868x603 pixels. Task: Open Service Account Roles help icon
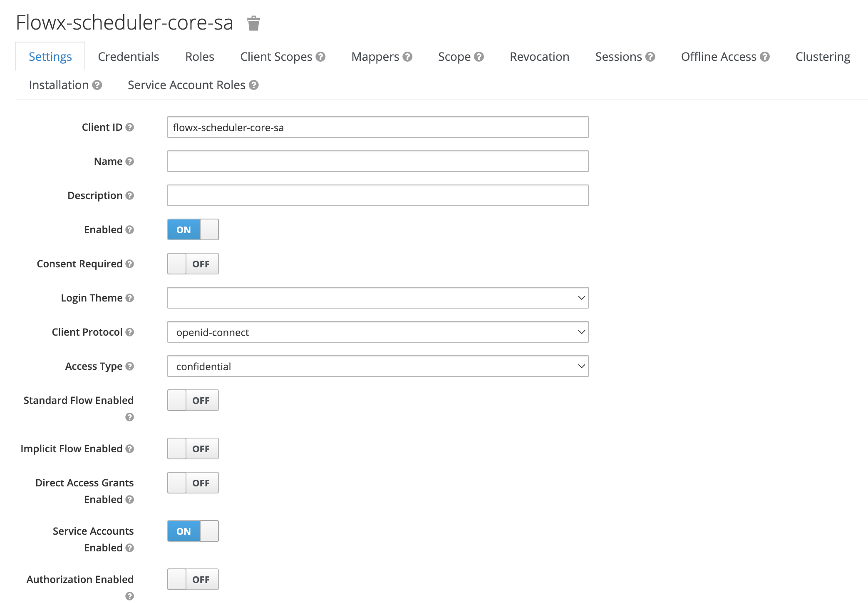coord(254,85)
